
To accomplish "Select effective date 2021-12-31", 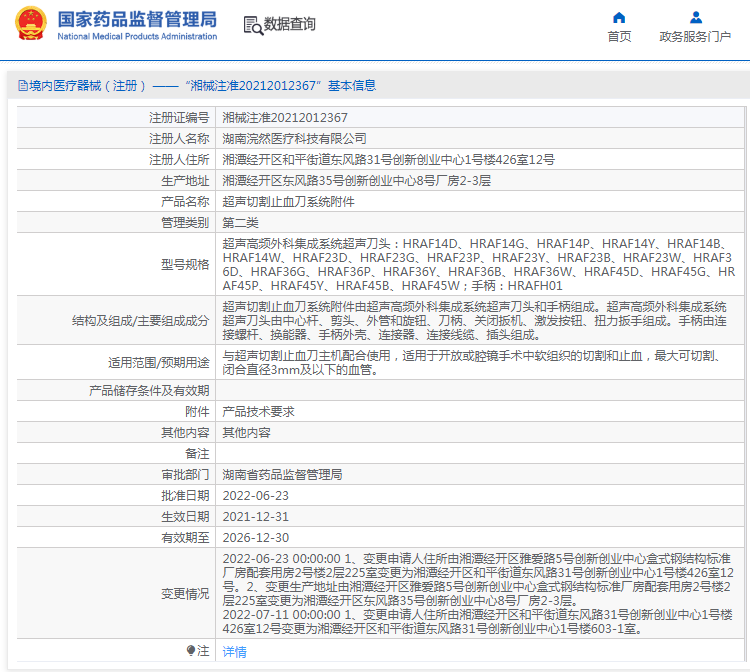I will [x=255, y=517].
